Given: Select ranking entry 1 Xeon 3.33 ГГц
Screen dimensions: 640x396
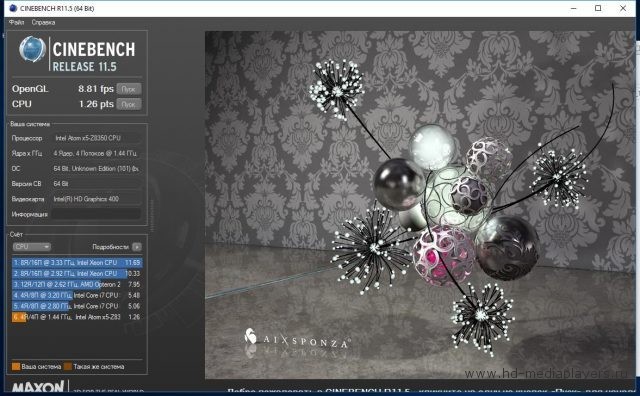Looking at the screenshot, I should 77,263.
